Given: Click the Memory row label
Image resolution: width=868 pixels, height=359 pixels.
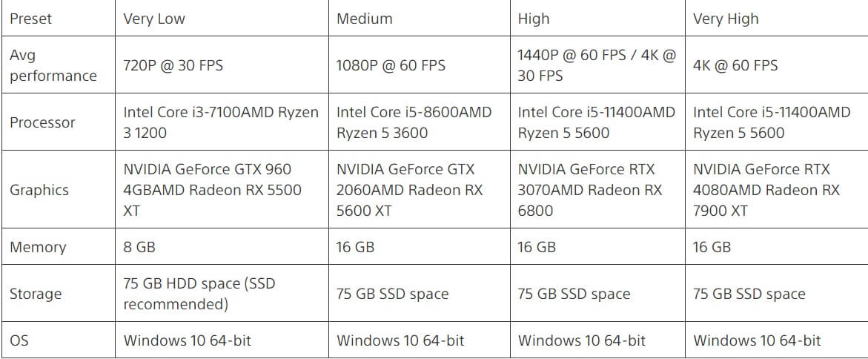Looking at the screenshot, I should click(x=58, y=246).
